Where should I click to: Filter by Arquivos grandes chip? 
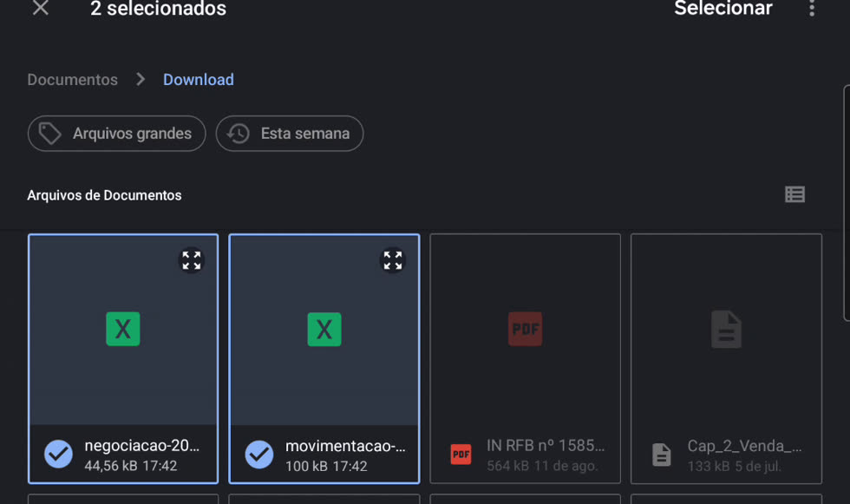point(116,134)
